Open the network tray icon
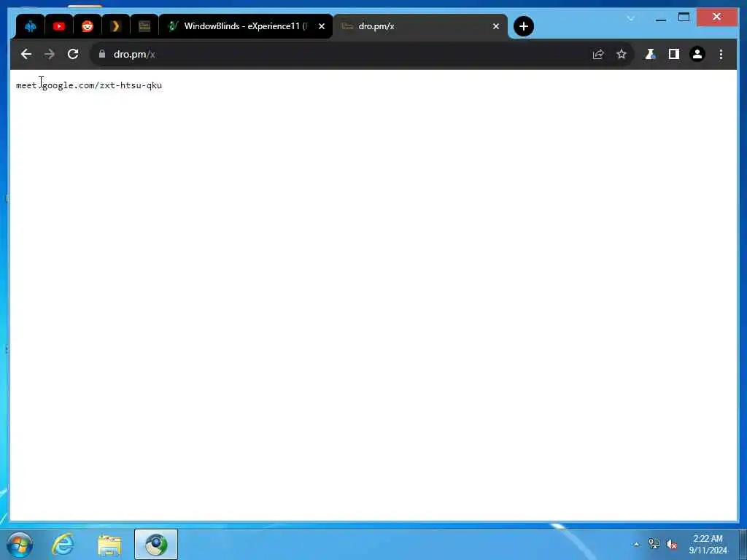The width and height of the screenshot is (747, 560). point(654,544)
